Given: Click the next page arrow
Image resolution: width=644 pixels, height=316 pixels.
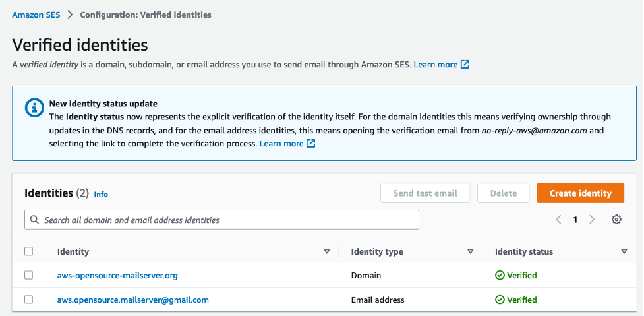Looking at the screenshot, I should (592, 220).
